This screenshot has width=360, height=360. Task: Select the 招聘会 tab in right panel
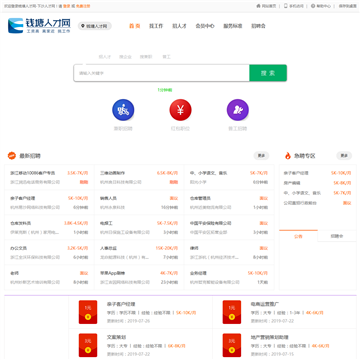point(337,236)
